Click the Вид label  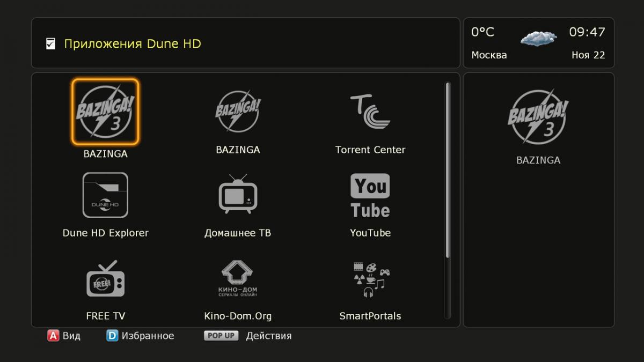[x=71, y=336]
